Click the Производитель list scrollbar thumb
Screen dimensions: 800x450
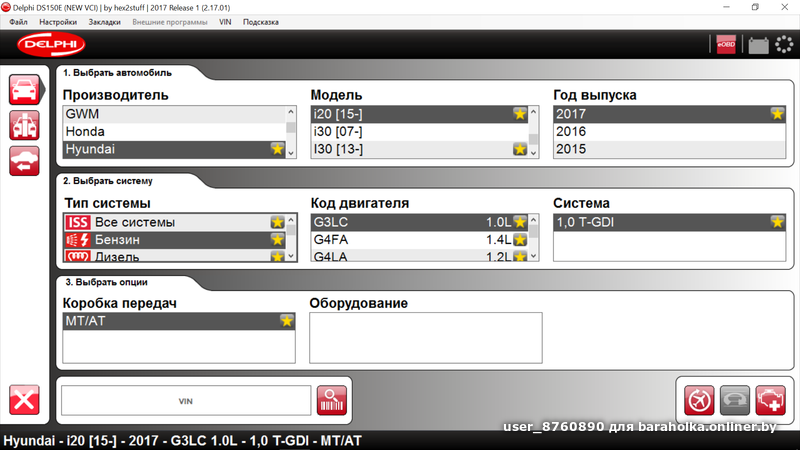point(291,127)
